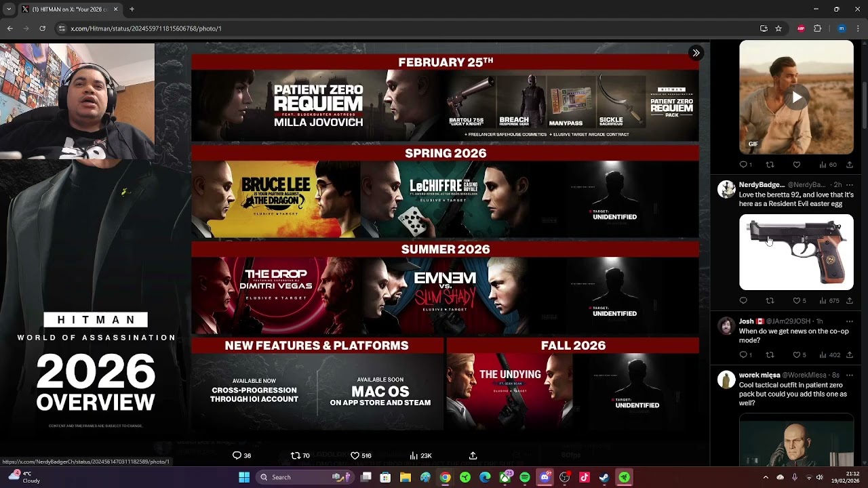Open the @JAm29JOSH handle link
The image size is (868, 488).
tap(789, 321)
